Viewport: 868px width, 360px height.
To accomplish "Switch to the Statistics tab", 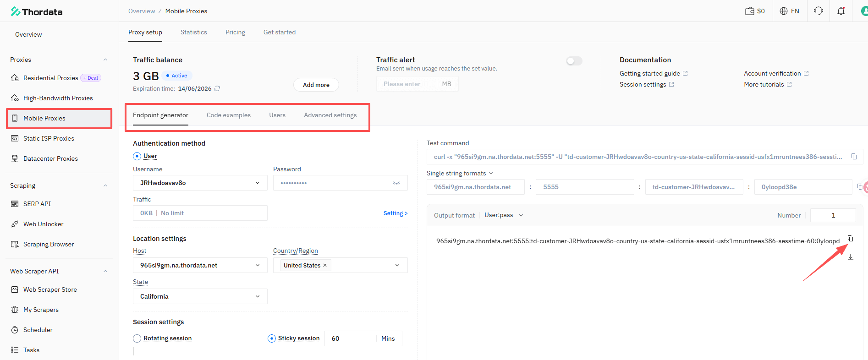I will point(194,32).
